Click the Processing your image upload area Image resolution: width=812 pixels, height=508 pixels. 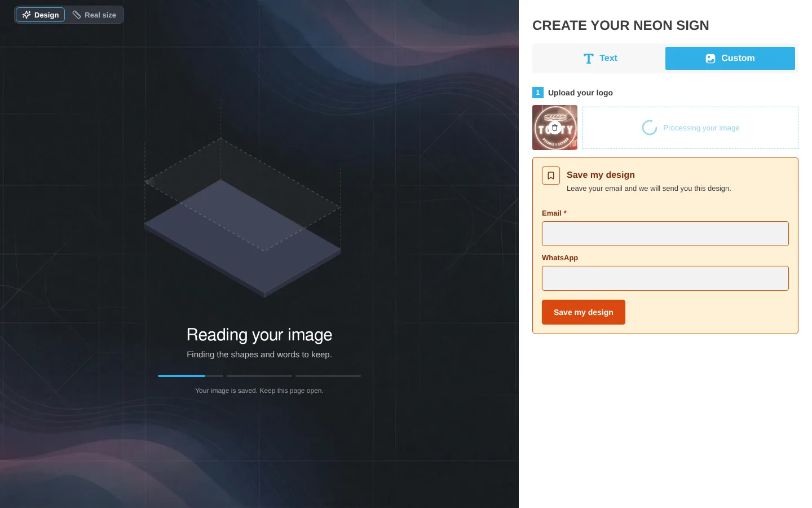pyautogui.click(x=690, y=128)
